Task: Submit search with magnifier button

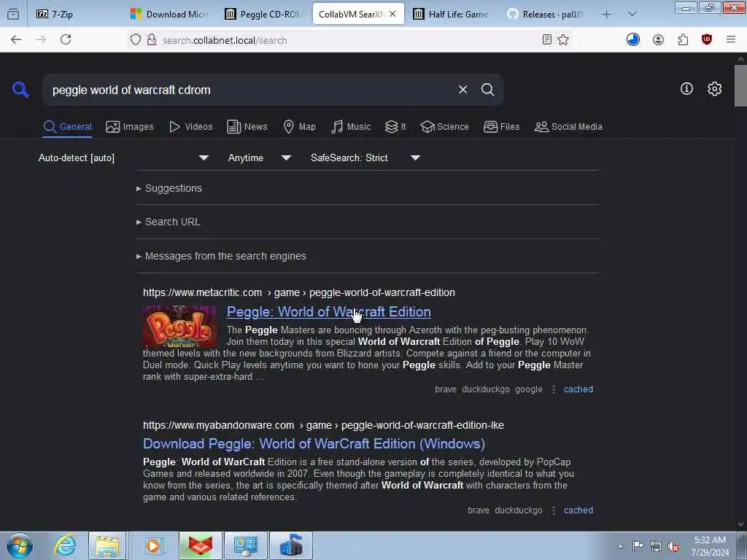Action: pos(487,90)
